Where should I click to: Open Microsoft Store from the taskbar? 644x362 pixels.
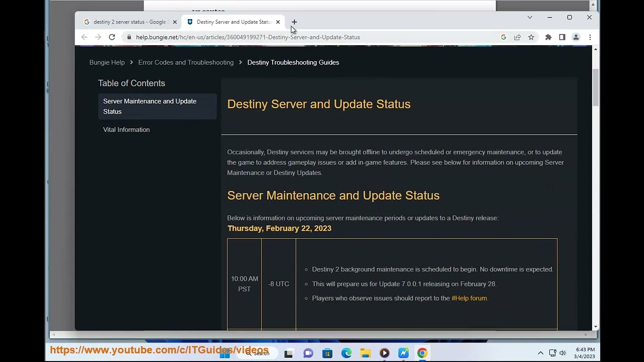pos(328,353)
